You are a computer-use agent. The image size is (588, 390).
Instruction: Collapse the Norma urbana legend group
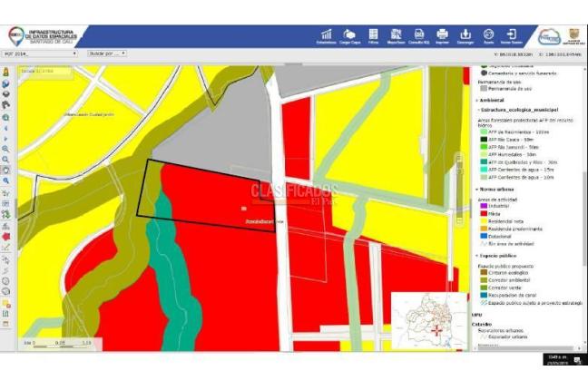coord(477,190)
